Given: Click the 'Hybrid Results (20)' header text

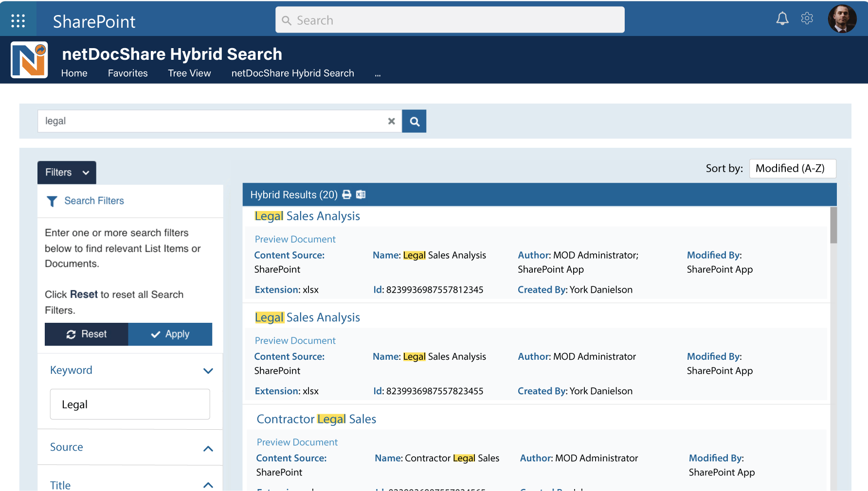Looking at the screenshot, I should pos(294,194).
